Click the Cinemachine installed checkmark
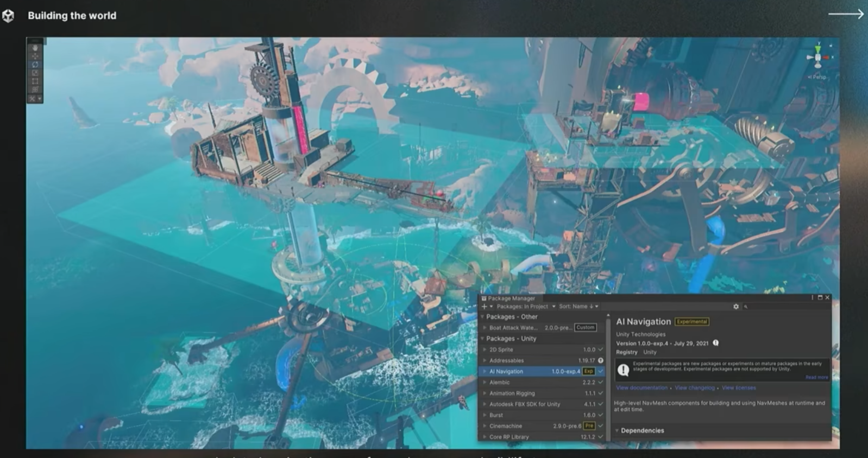Viewport: 868px width, 458px height. [x=600, y=426]
